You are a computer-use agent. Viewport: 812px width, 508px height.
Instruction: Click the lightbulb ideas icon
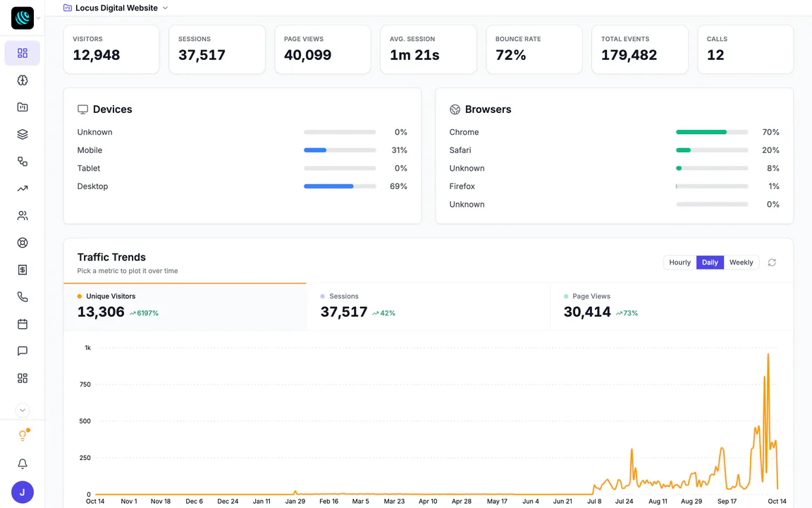(x=23, y=435)
